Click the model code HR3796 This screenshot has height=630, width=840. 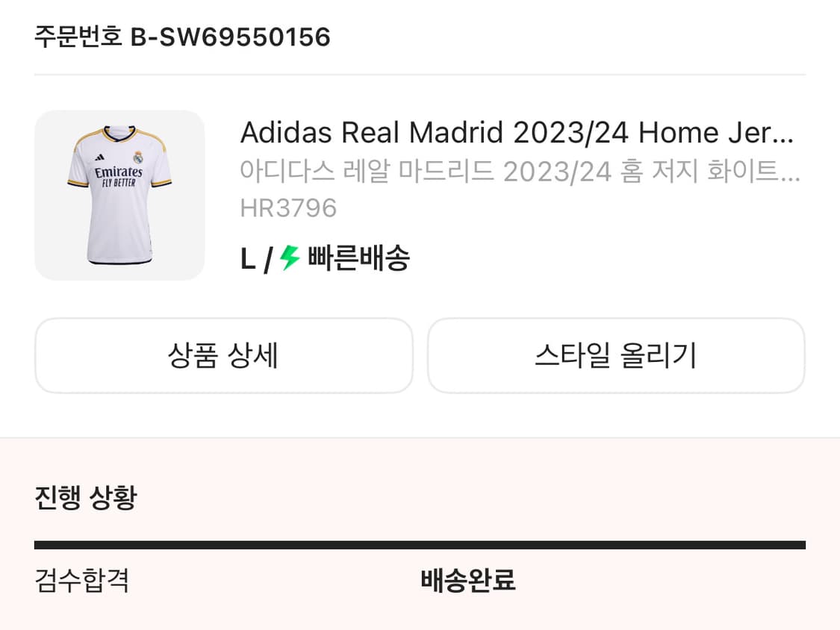(x=287, y=208)
